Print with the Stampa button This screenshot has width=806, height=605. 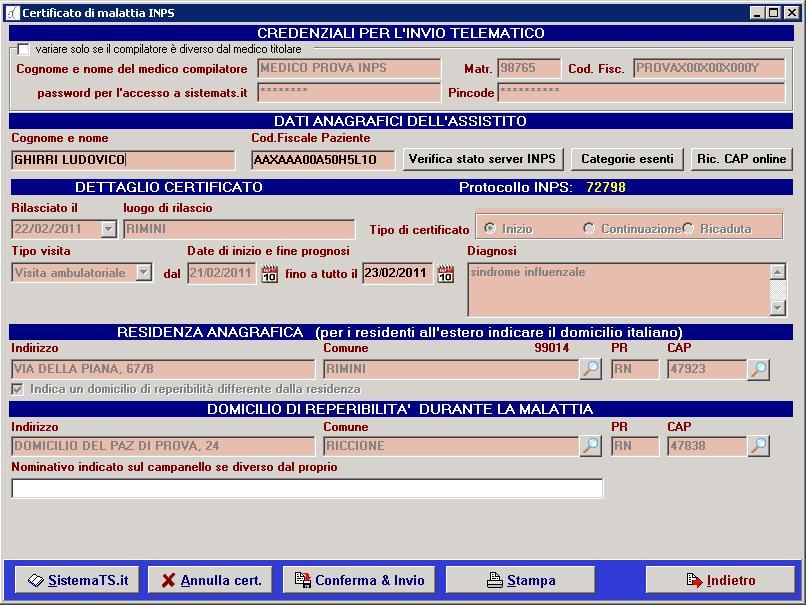pos(520,580)
